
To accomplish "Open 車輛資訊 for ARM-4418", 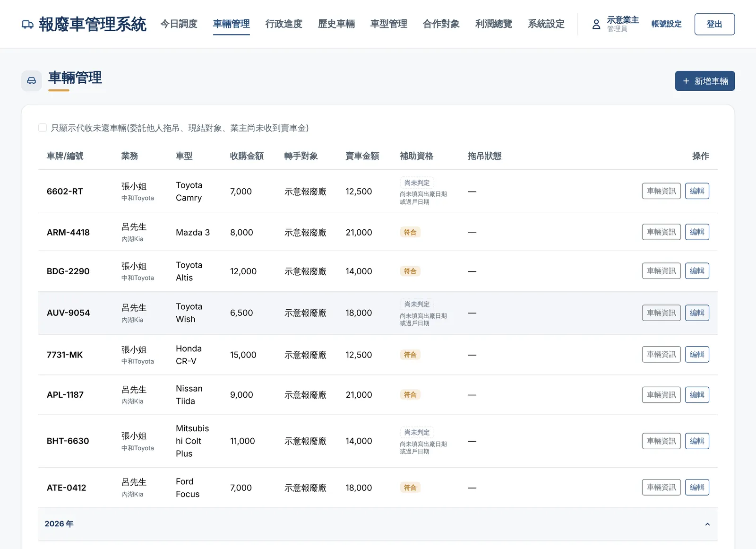I will [661, 232].
